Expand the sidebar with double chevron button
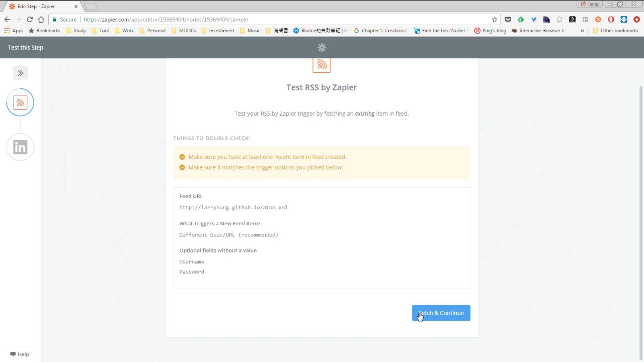Image resolution: width=644 pixels, height=362 pixels. pos(21,73)
